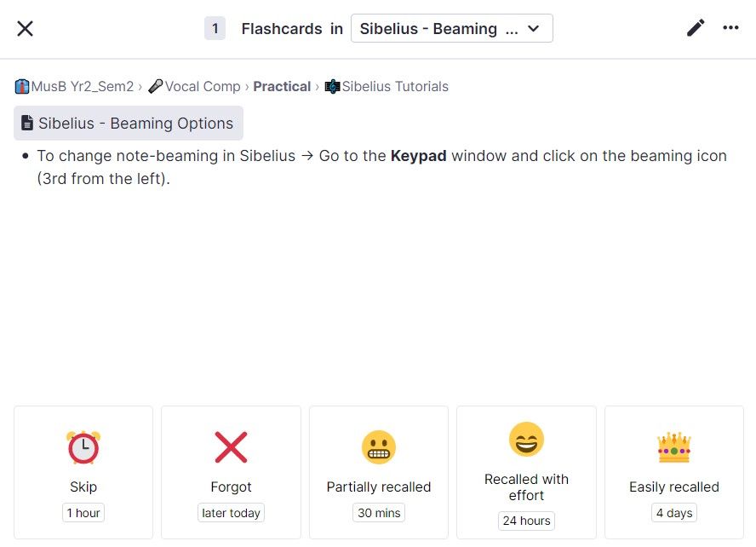Close the flashcard review with X icon
The width and height of the screenshot is (756, 547).
26,28
